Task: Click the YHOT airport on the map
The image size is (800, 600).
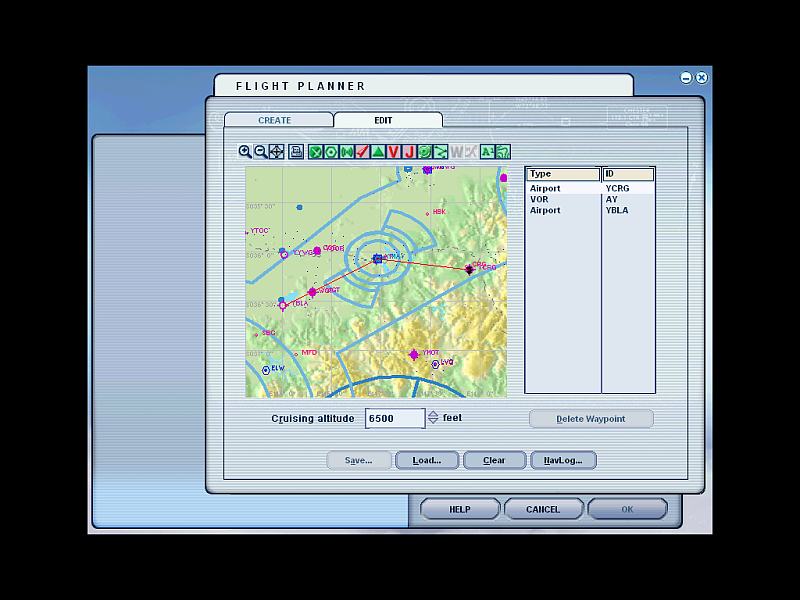Action: 414,354
